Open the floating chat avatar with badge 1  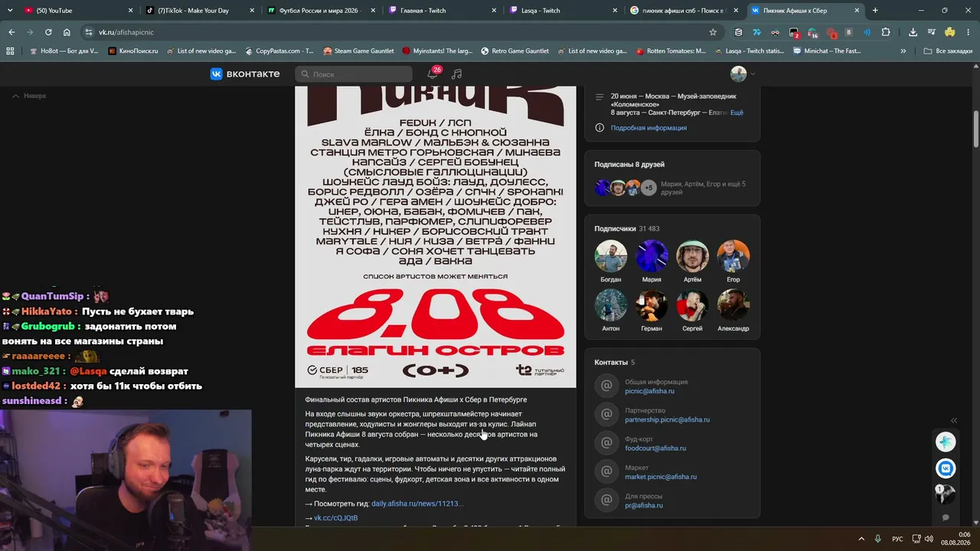(946, 494)
